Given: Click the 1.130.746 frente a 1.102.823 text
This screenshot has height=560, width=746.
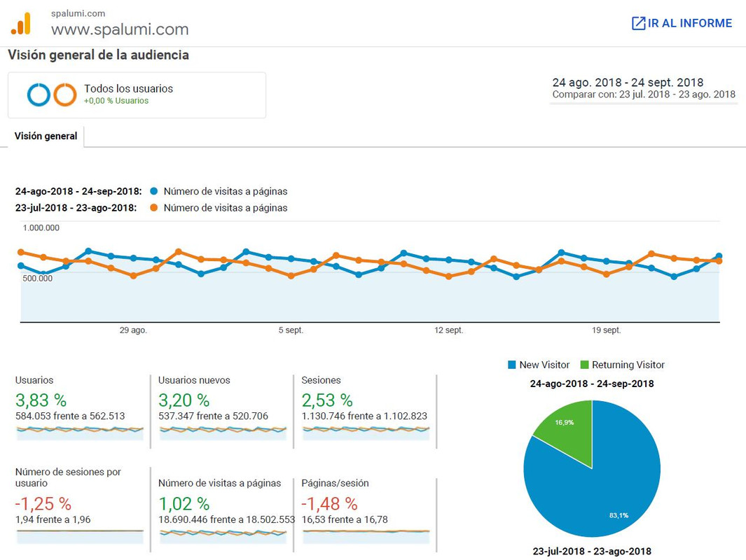Looking at the screenshot, I should 364,416.
